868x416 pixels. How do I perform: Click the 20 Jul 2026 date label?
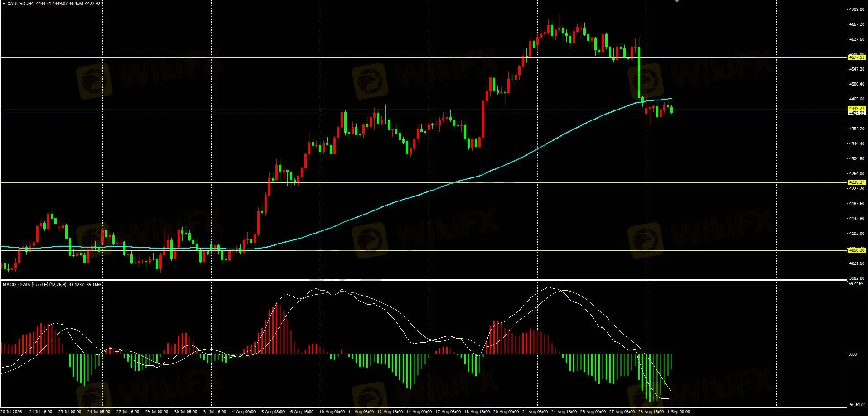(x=11, y=412)
